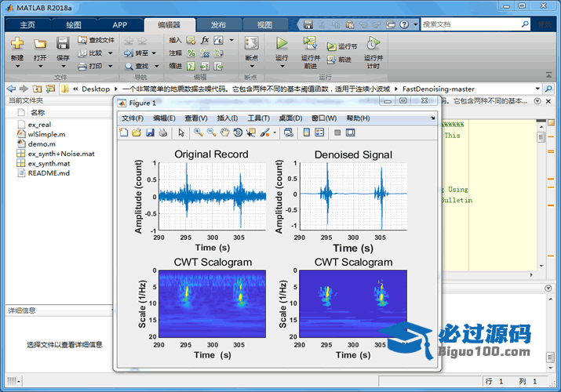Open the Save (保存) dropdown arrow

(63, 66)
